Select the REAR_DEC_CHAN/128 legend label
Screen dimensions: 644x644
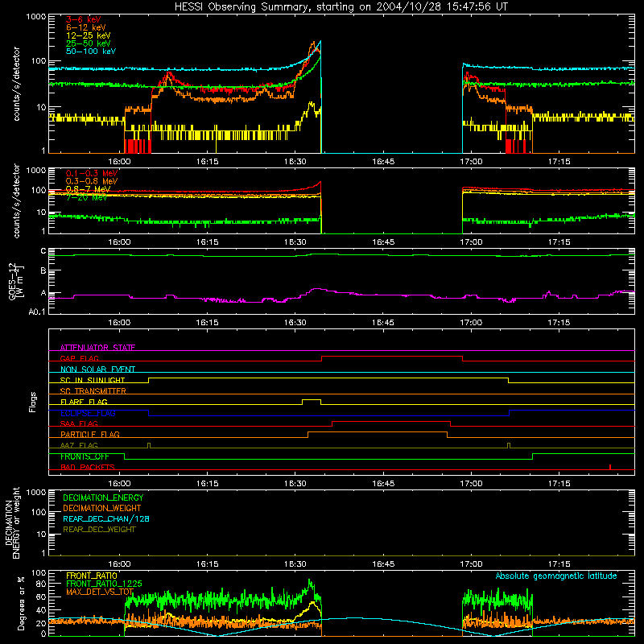tap(106, 519)
